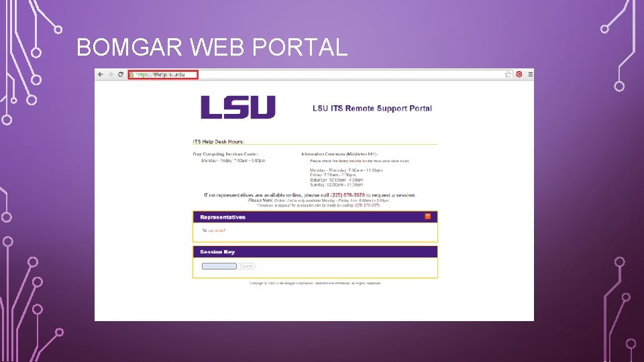The height and width of the screenshot is (362, 644).
Task: Click the Monday - Thursday hours line
Action: [346, 170]
